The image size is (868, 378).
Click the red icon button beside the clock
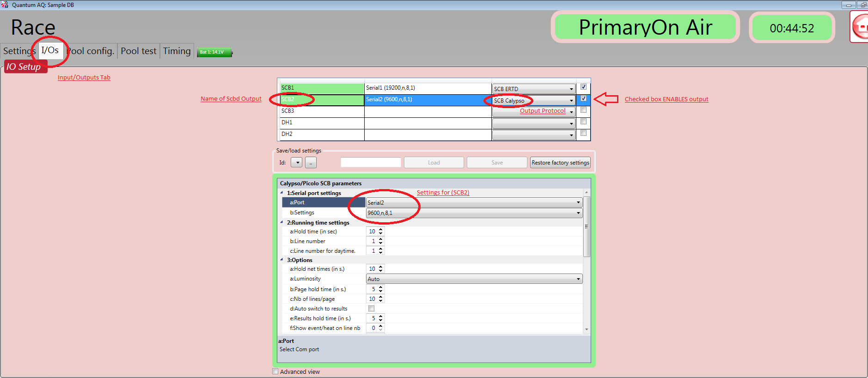click(860, 28)
